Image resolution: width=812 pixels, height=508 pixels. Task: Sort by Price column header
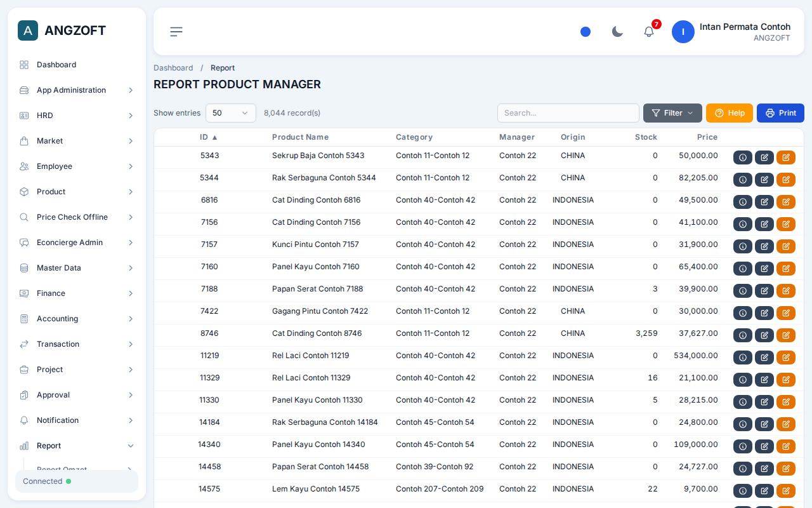point(707,137)
